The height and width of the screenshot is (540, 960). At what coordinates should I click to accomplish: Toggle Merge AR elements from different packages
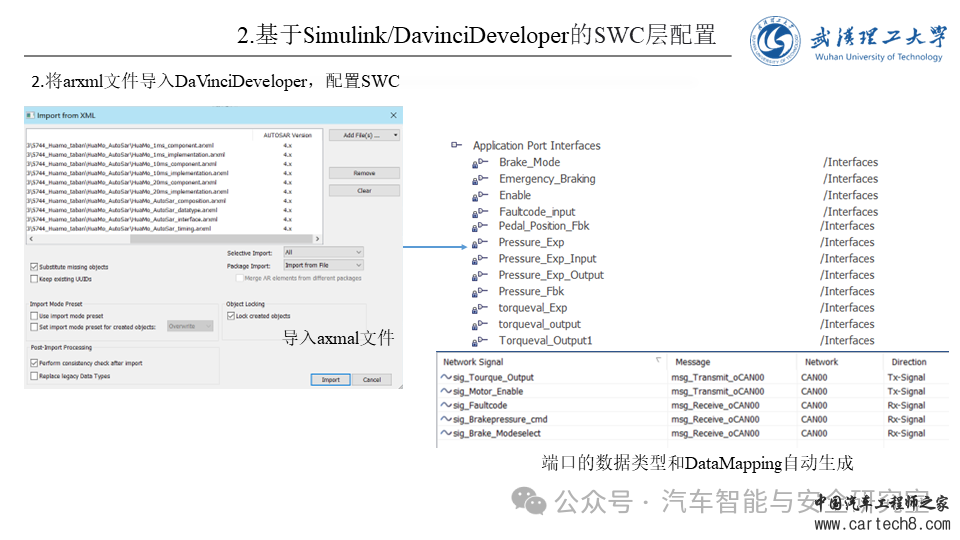pos(239,278)
